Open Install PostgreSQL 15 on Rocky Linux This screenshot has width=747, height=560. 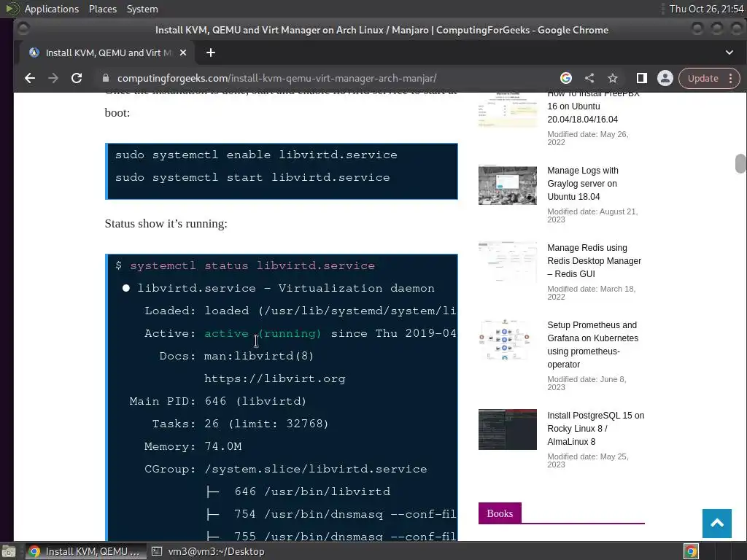click(x=595, y=428)
